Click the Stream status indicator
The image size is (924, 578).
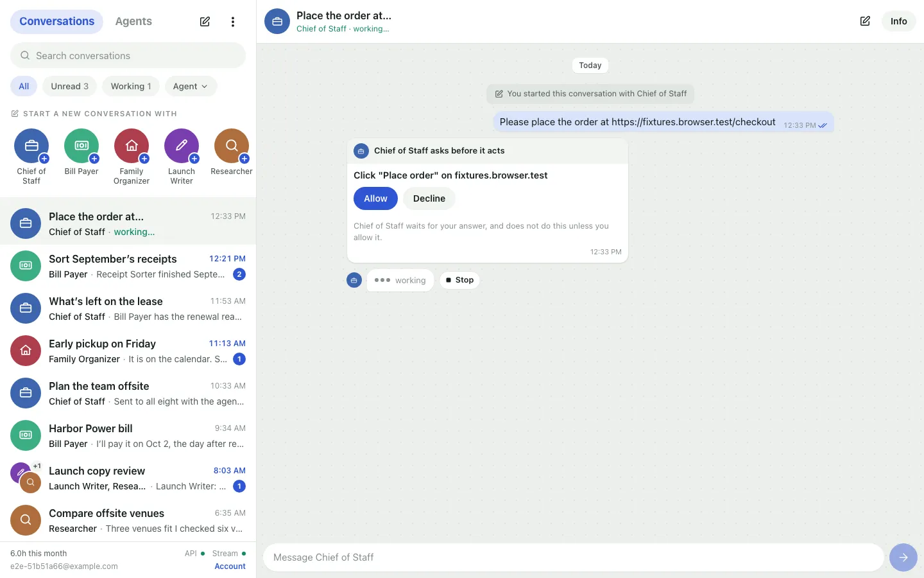pyautogui.click(x=229, y=554)
